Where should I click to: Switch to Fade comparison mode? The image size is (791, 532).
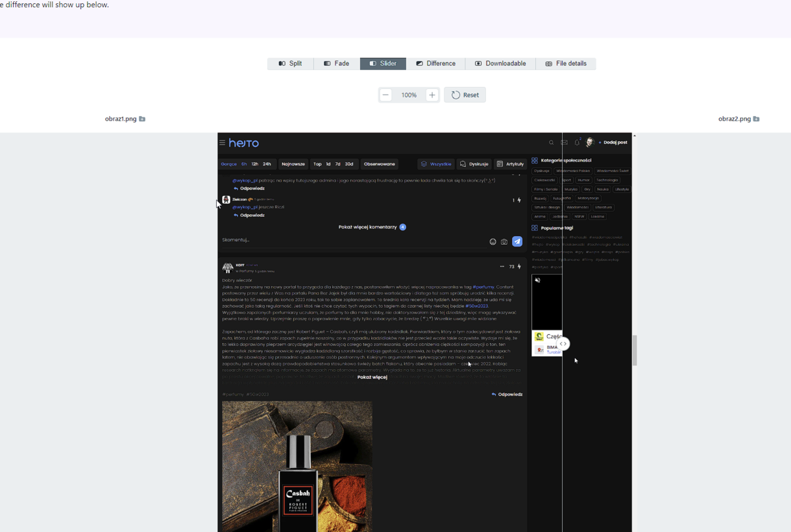click(x=336, y=64)
